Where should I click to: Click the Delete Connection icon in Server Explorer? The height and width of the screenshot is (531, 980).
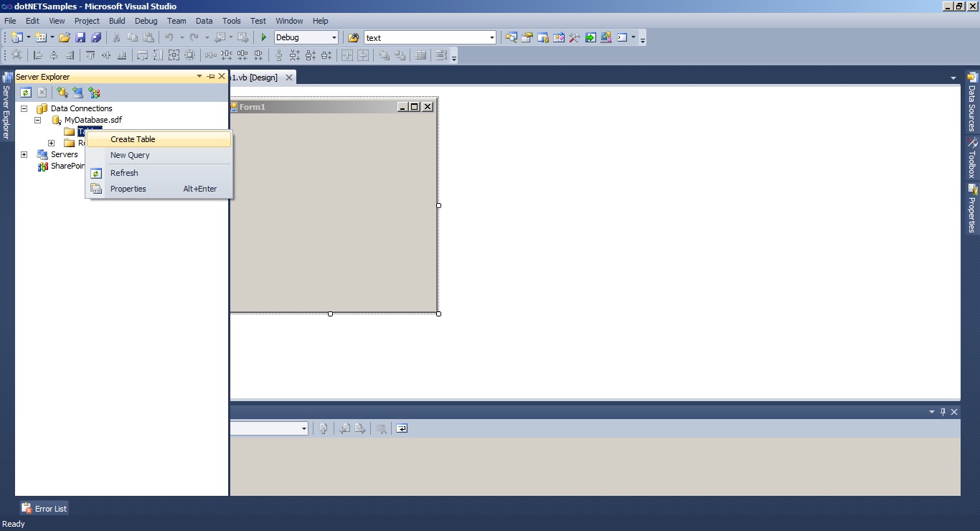pyautogui.click(x=42, y=92)
